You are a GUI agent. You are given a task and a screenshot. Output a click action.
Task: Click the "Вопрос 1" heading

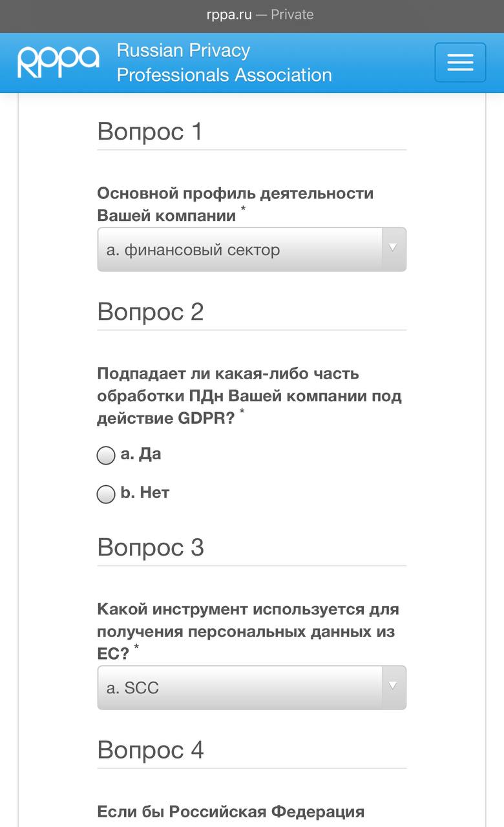point(150,132)
